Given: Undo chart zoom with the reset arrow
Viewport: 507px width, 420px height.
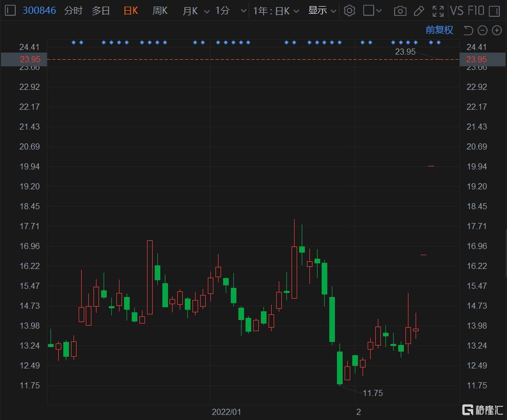Looking at the screenshot, I should pyautogui.click(x=468, y=31).
